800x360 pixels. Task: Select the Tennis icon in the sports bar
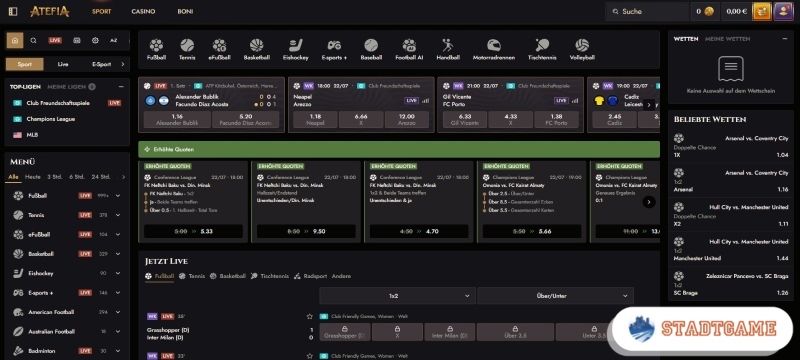(x=187, y=45)
